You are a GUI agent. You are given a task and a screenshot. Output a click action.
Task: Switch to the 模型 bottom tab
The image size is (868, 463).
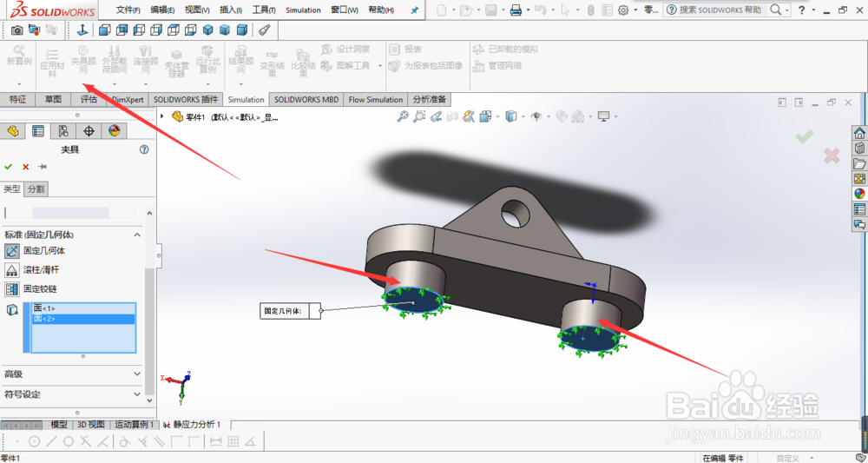point(59,425)
